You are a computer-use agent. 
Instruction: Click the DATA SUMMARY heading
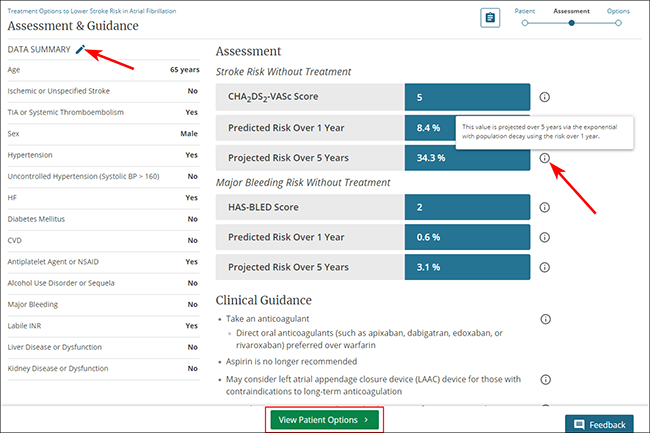pos(39,49)
